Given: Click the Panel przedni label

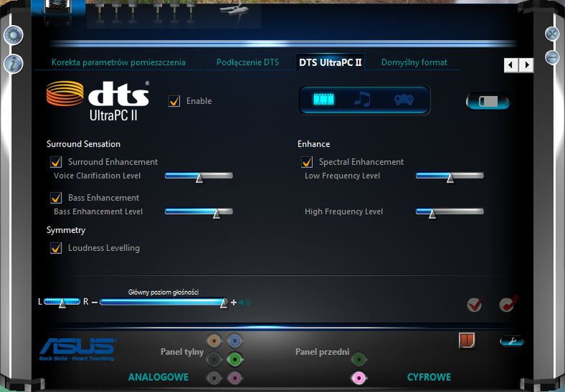Looking at the screenshot, I should tap(322, 352).
